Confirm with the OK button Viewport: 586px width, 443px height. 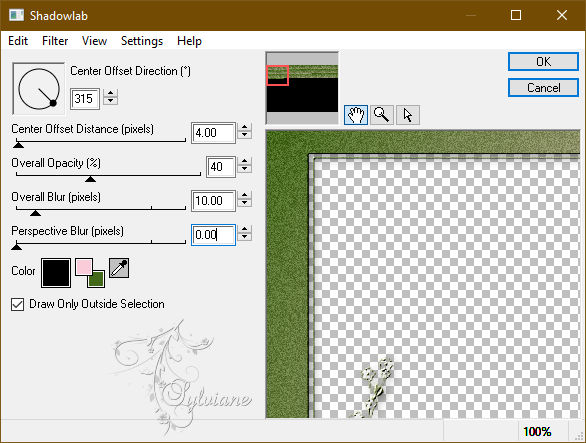point(543,62)
